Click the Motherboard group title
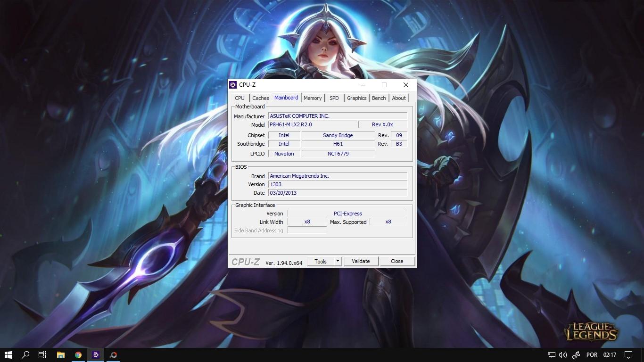Screen dimensions: 644x362 [250, 107]
